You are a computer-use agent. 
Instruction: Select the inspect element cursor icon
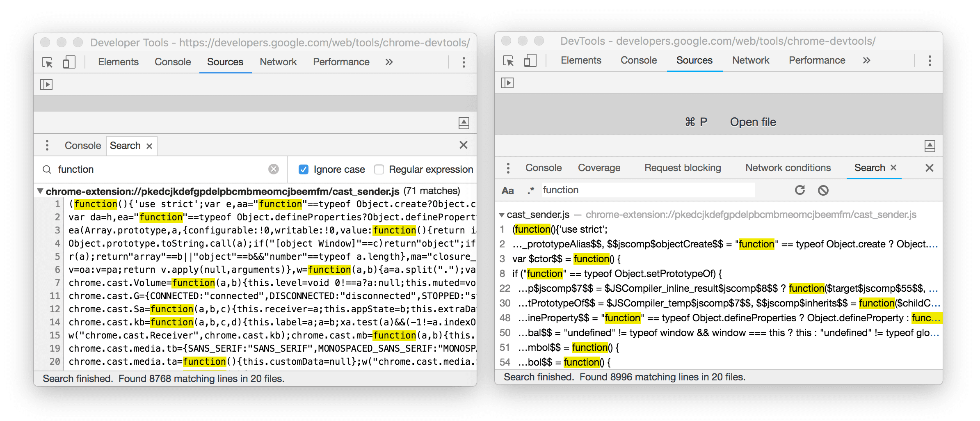(47, 62)
